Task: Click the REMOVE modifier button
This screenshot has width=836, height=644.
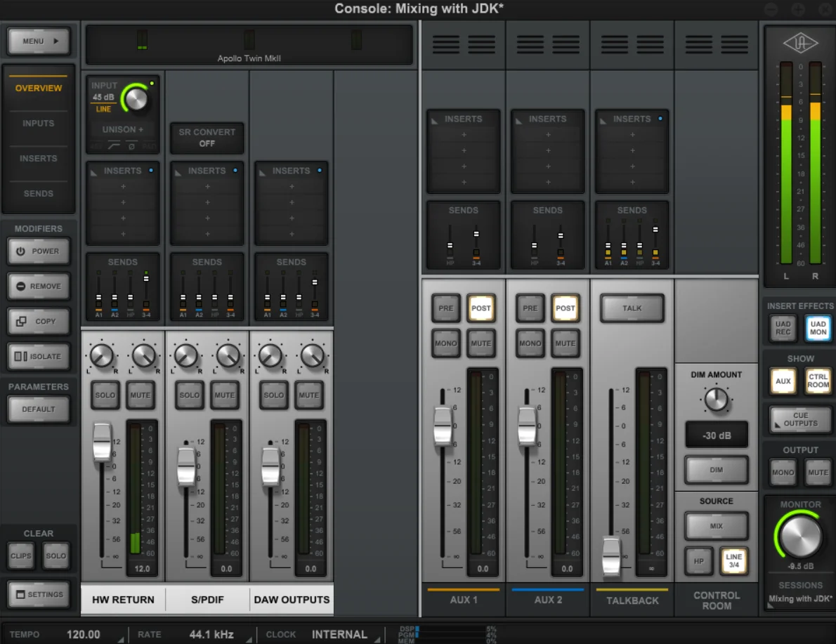Action: 39,287
